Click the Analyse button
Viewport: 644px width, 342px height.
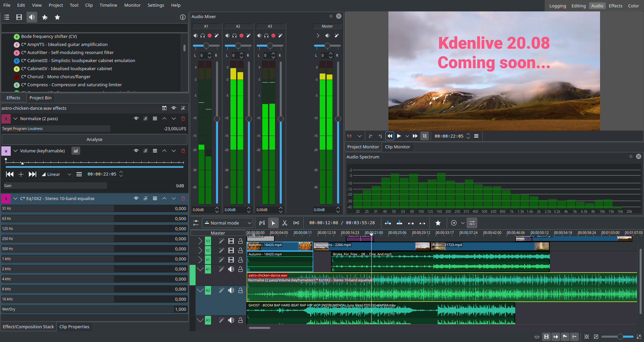pyautogui.click(x=94, y=139)
